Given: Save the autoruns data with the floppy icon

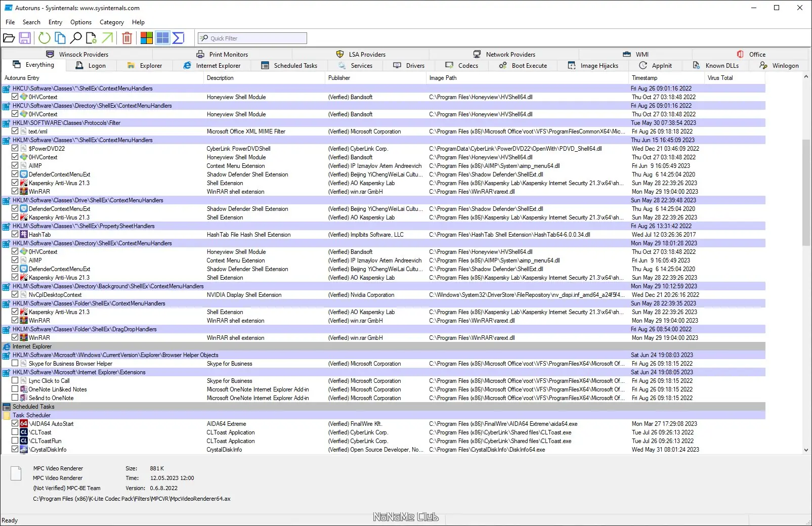Looking at the screenshot, I should point(25,38).
